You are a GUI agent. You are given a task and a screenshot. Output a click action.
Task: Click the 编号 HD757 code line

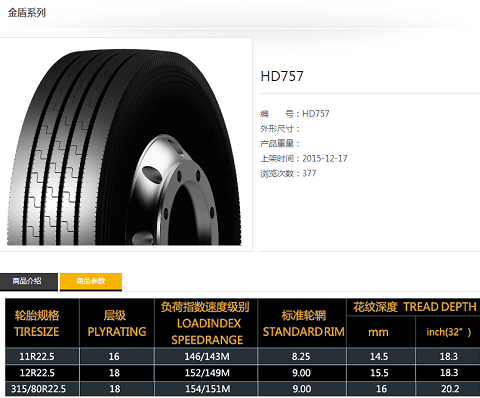coord(295,114)
